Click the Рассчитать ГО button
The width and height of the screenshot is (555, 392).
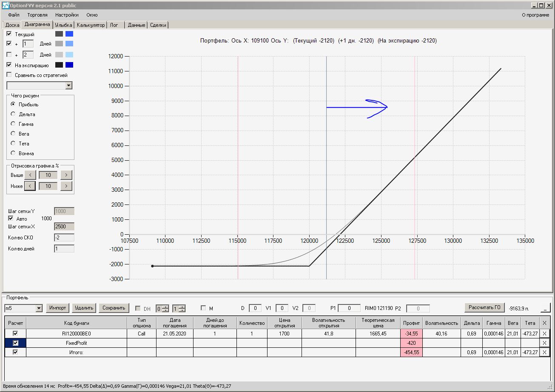[484, 307]
